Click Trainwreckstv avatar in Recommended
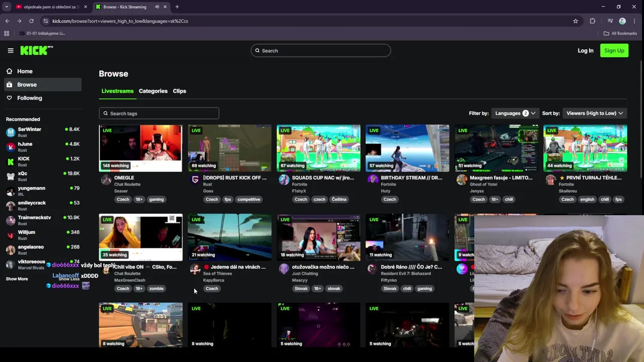The height and width of the screenshot is (362, 644). [x=11, y=220]
